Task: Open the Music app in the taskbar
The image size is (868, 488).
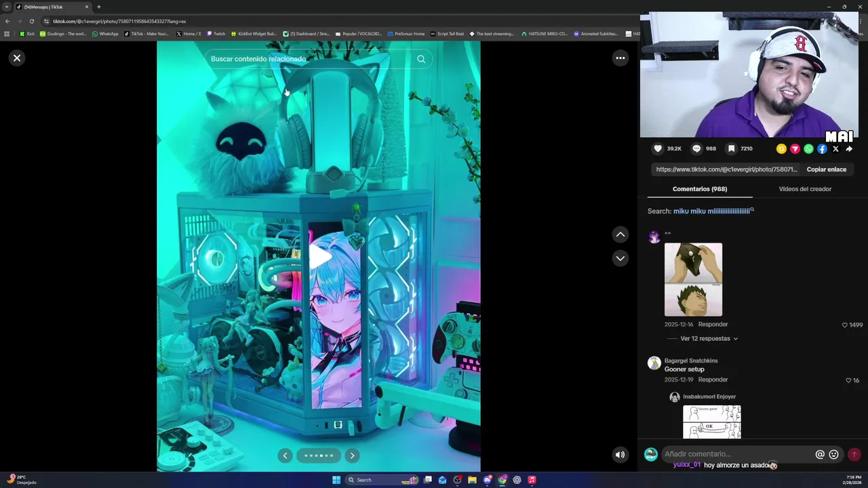Action: point(532,480)
